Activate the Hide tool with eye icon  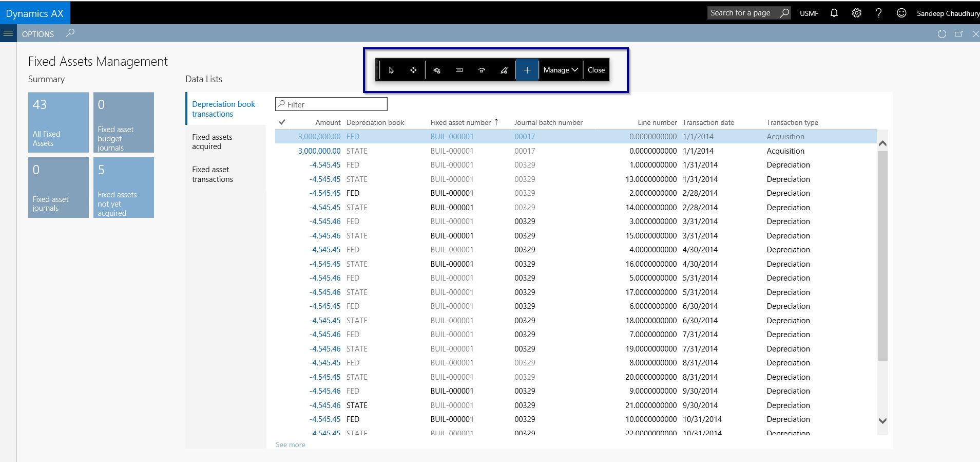(x=437, y=70)
